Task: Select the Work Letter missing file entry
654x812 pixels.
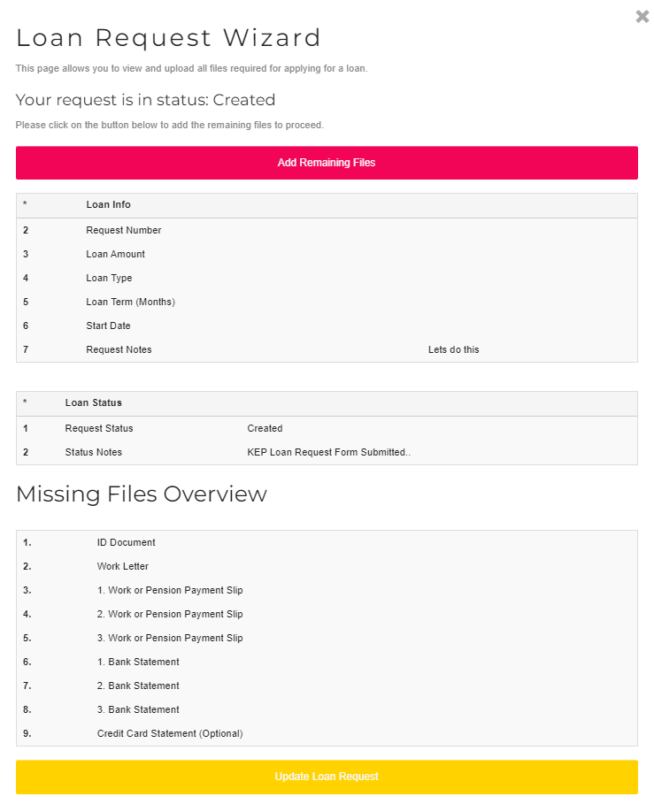Action: tap(123, 566)
